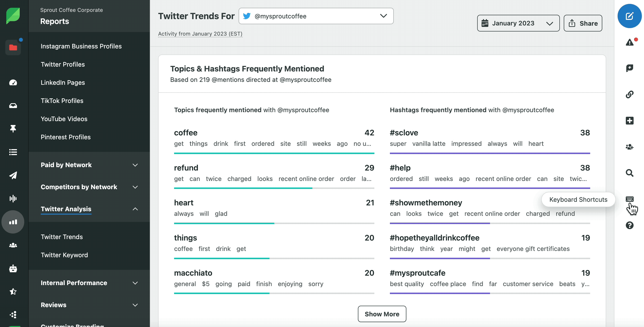Select Twitter Keyword in sidebar

coord(64,255)
